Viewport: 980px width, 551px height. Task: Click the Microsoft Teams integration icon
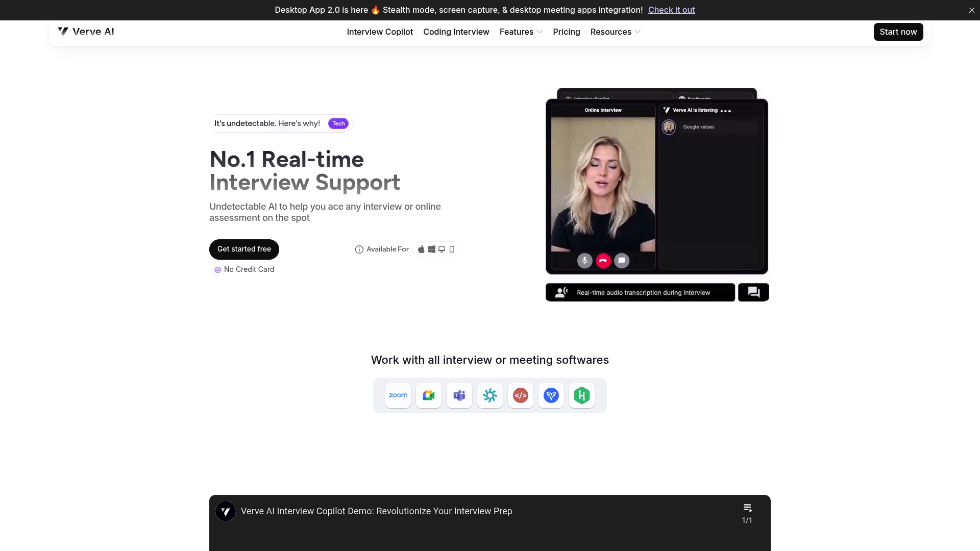[459, 395]
